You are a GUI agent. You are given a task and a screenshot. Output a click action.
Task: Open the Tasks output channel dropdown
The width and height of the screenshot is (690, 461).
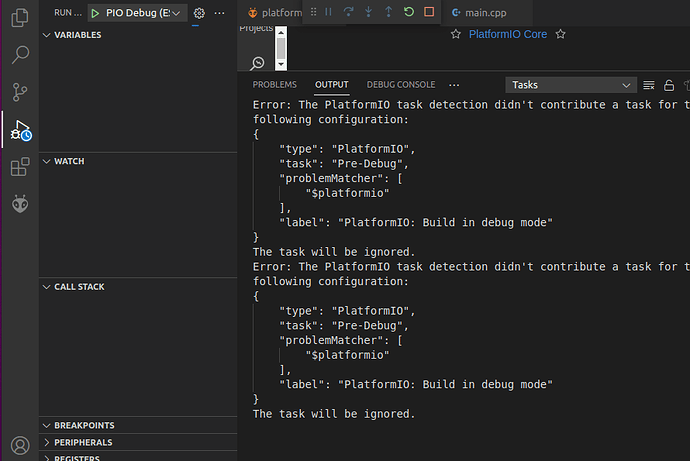(x=571, y=85)
